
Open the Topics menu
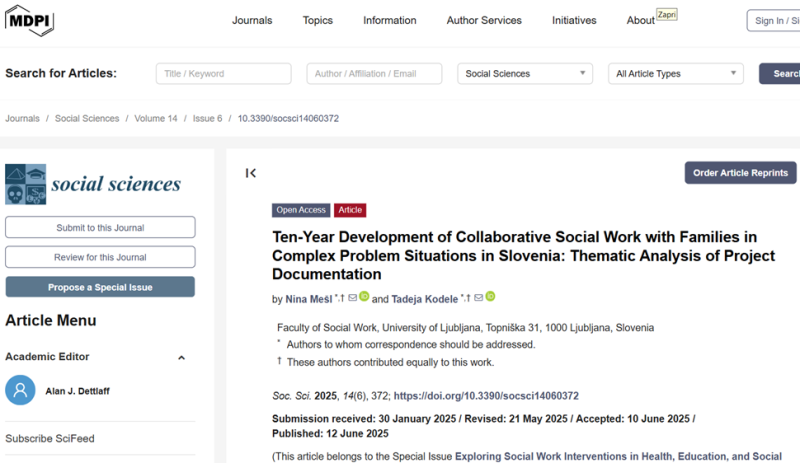(x=318, y=20)
